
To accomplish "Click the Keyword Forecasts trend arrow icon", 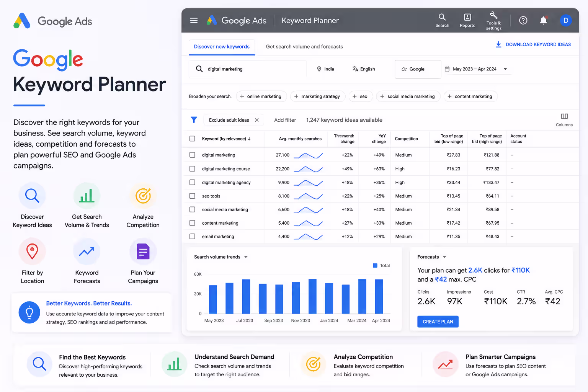I will [x=87, y=252].
